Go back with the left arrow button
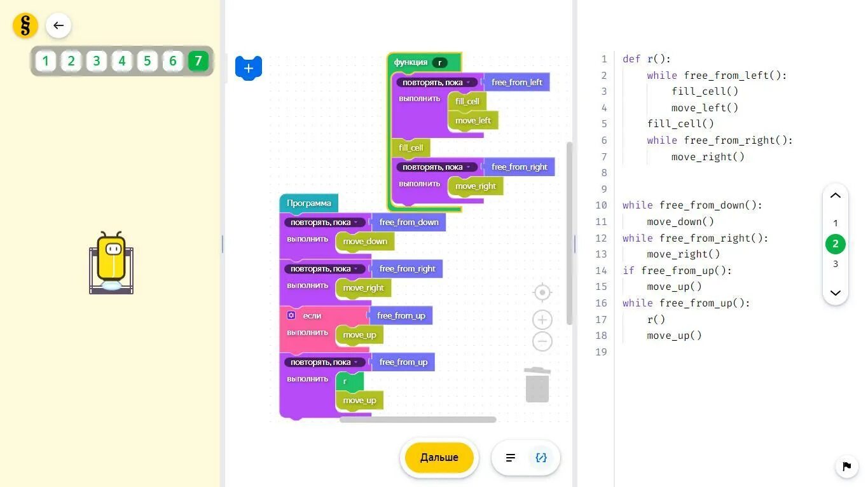Screen dimensions: 868x487 [59, 25]
